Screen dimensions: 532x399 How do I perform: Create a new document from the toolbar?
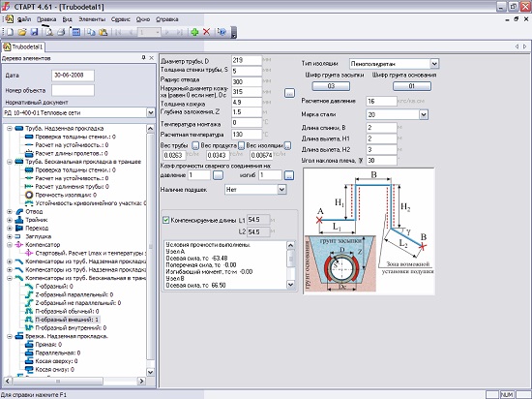tap(11, 32)
